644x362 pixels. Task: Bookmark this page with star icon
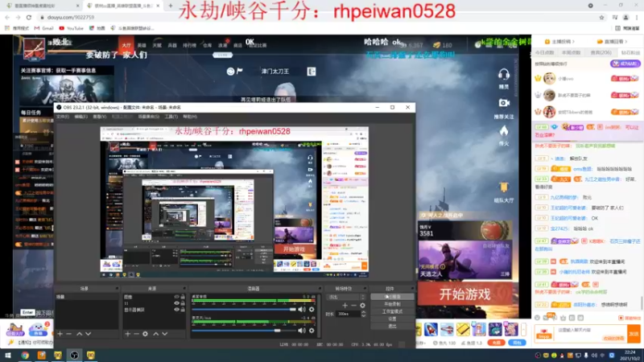pos(601,17)
